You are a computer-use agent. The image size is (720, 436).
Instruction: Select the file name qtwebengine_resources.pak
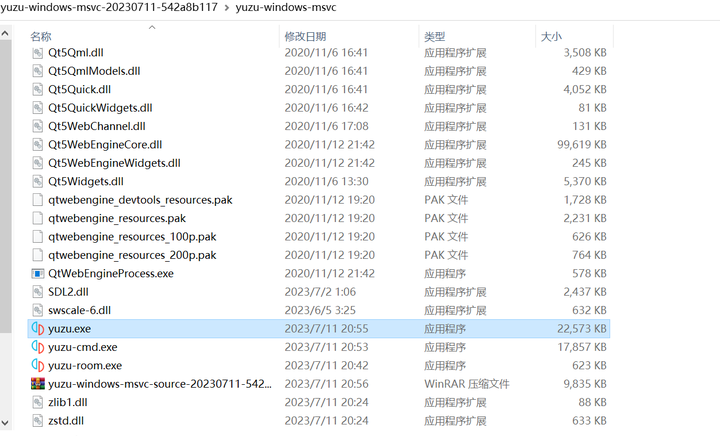coord(117,218)
